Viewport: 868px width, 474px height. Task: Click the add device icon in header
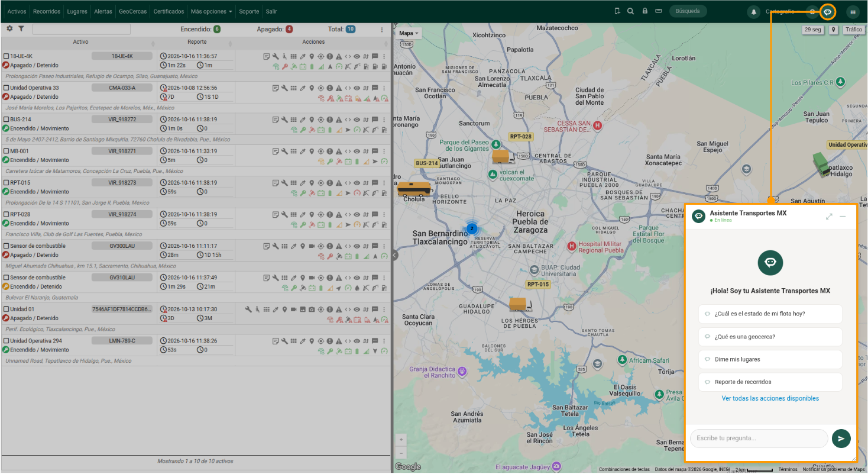pos(617,11)
